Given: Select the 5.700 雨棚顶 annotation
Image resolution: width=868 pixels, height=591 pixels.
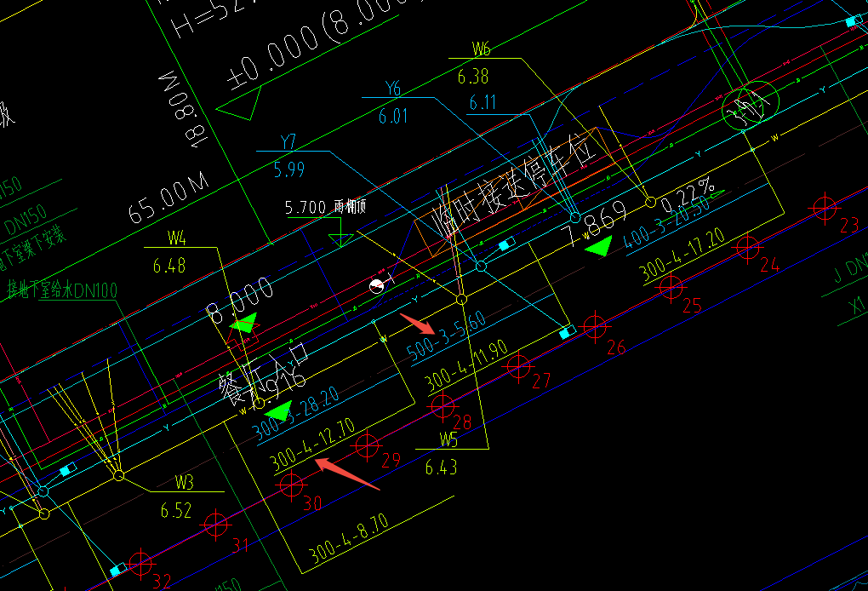Looking at the screenshot, I should (325, 207).
